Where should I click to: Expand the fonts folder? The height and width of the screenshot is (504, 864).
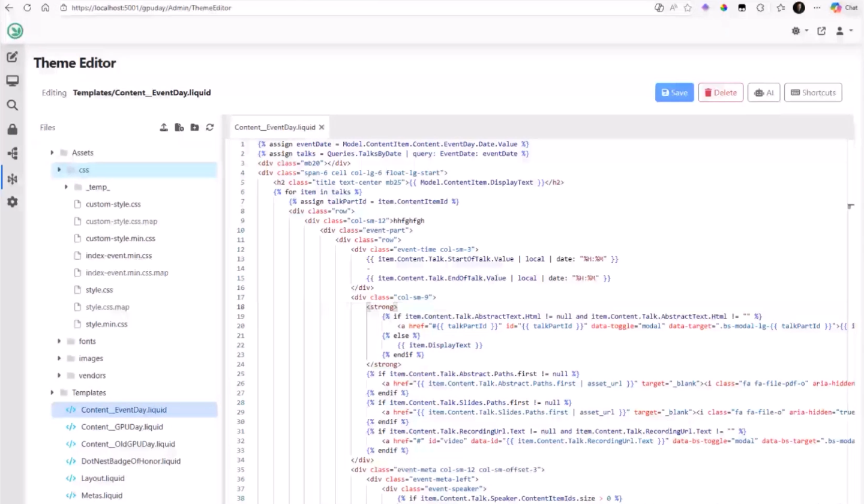(x=59, y=341)
